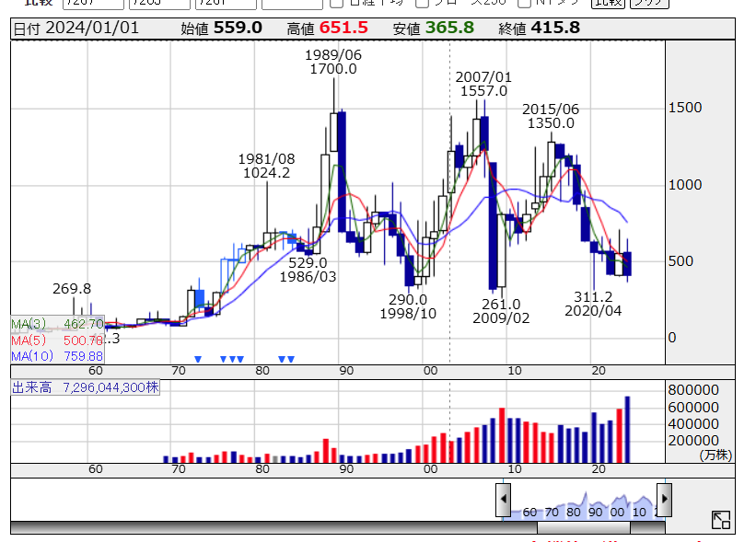The height and width of the screenshot is (542, 756).
Task: Click the low price 365.8 in green
Action: 450,28
